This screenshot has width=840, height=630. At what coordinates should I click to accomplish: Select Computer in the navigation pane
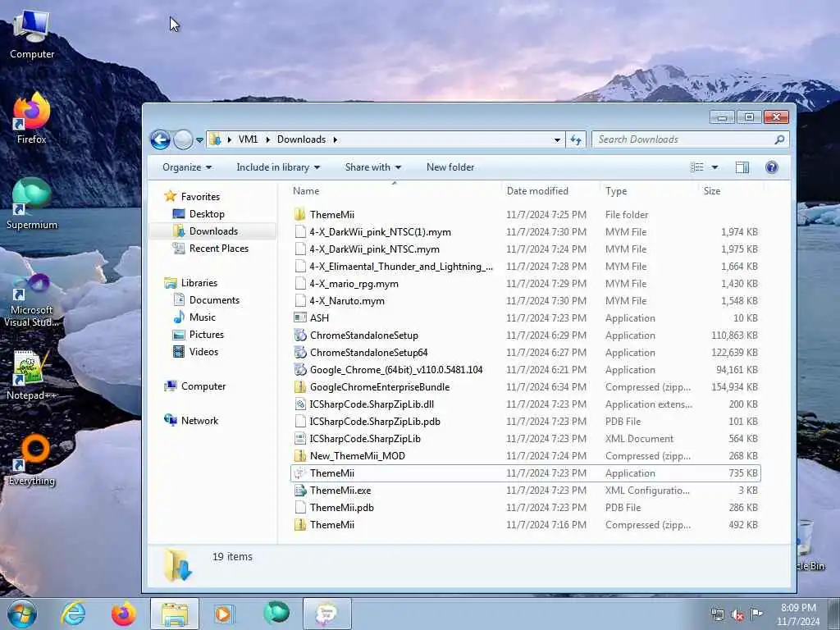pos(203,387)
